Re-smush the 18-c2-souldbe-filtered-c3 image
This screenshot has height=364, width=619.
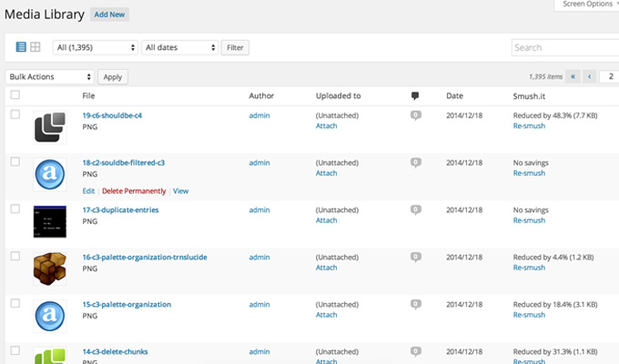pyautogui.click(x=529, y=173)
